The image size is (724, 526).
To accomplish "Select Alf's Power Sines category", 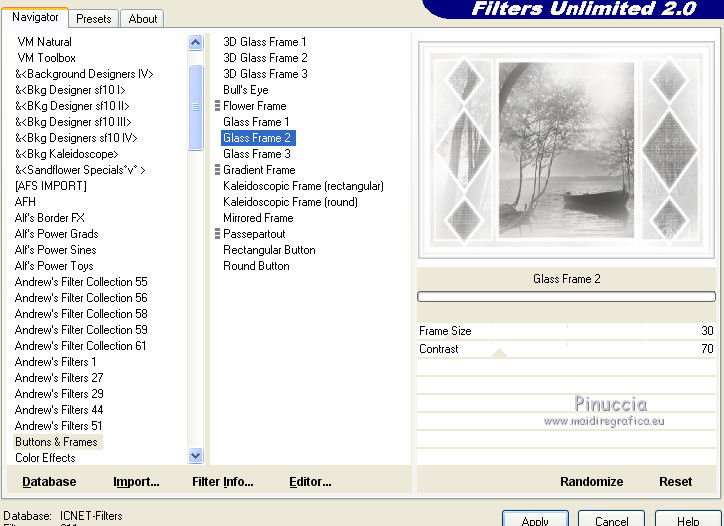I will [x=55, y=250].
